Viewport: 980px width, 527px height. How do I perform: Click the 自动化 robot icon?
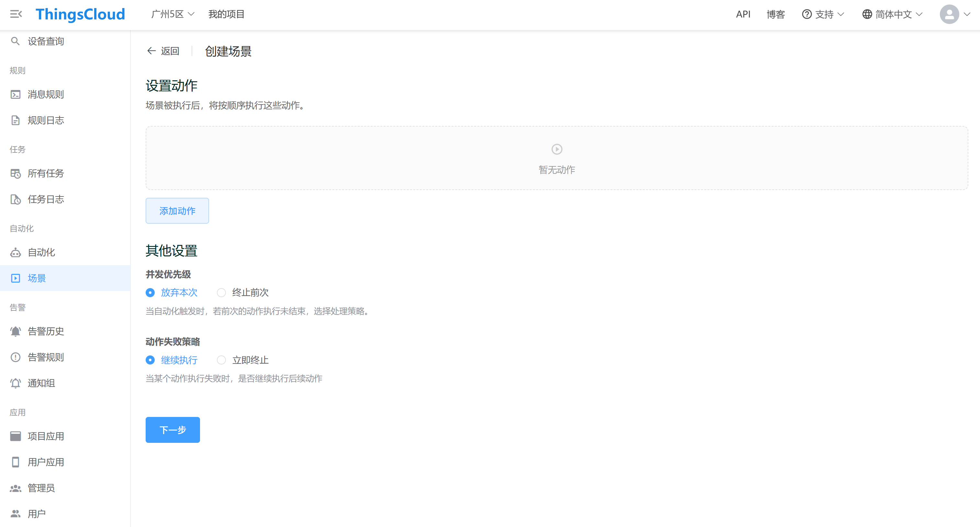point(16,252)
